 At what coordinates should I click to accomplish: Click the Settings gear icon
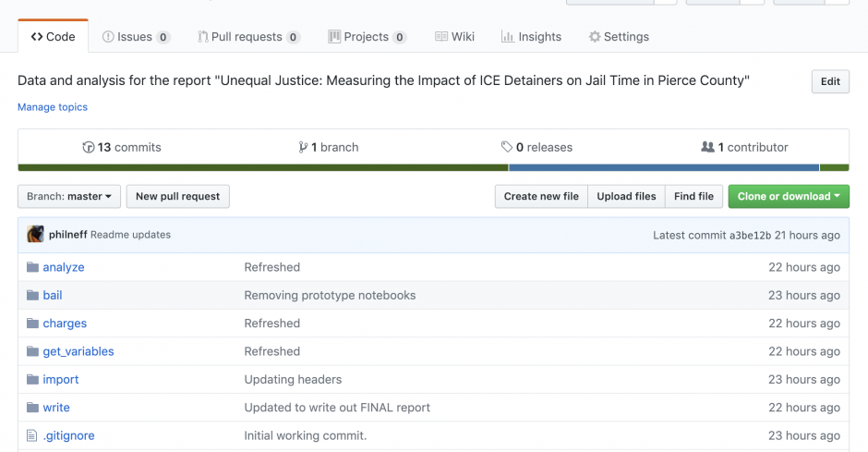595,37
